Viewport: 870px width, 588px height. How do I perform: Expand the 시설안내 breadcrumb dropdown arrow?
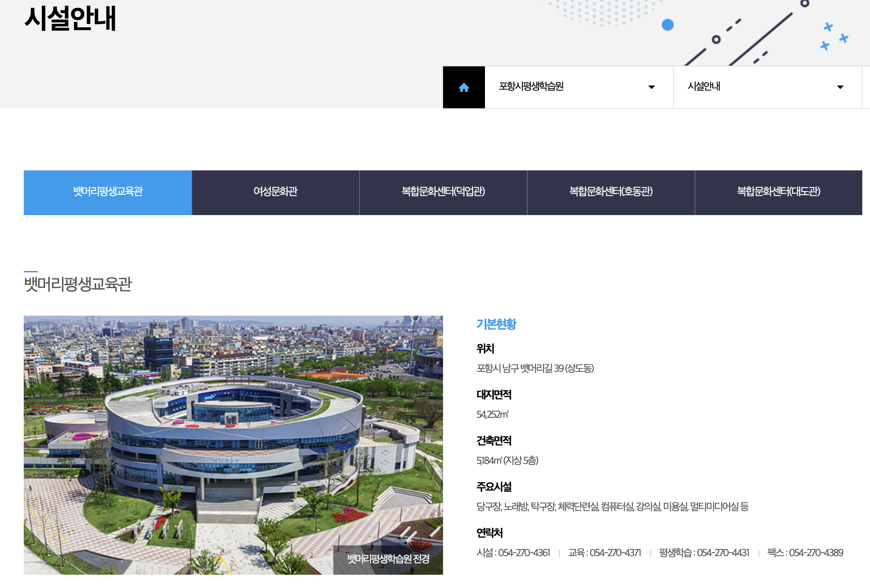840,87
